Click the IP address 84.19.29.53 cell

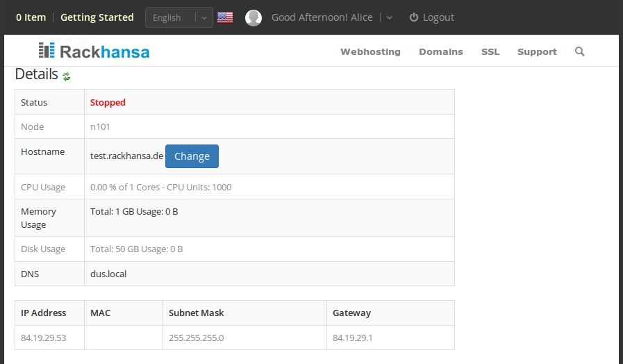point(43,338)
